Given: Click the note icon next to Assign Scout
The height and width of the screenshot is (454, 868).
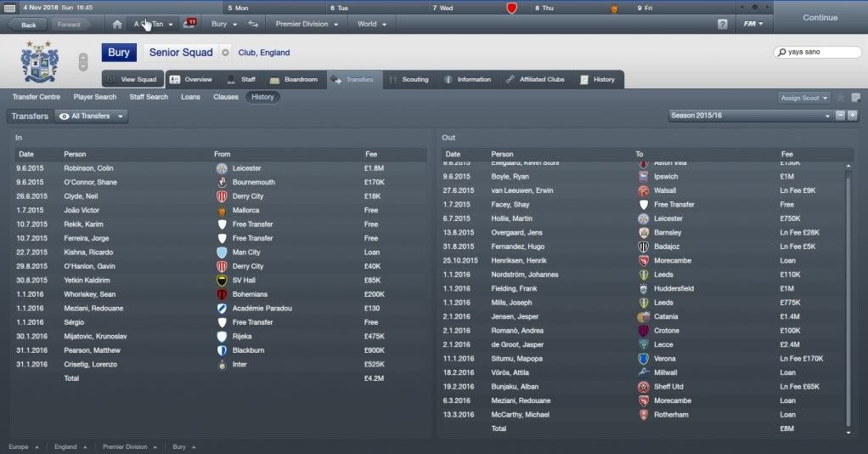Looking at the screenshot, I should pyautogui.click(x=856, y=98).
